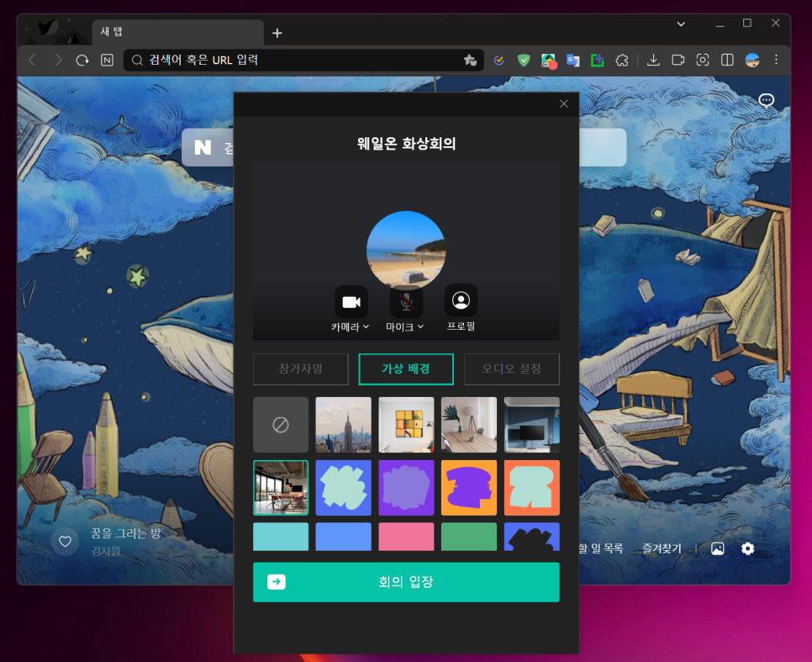Expand the 마이크 dropdown chevron
This screenshot has height=662, width=812.
click(420, 326)
